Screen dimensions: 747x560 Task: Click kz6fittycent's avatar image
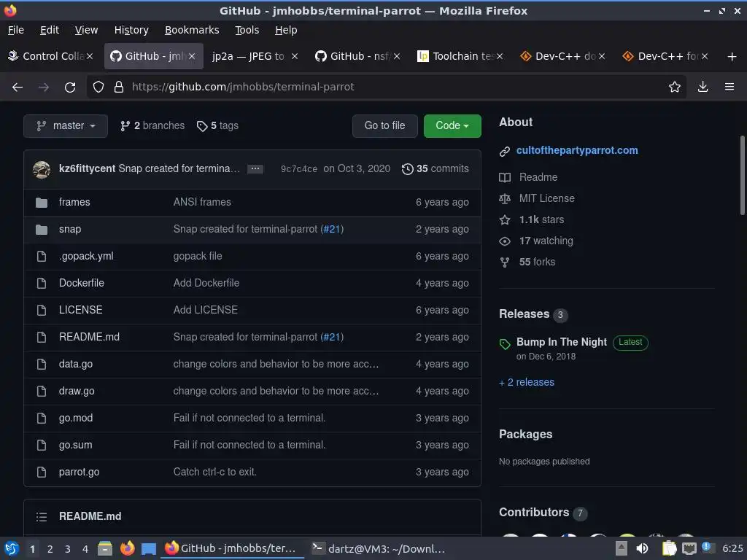(42, 169)
